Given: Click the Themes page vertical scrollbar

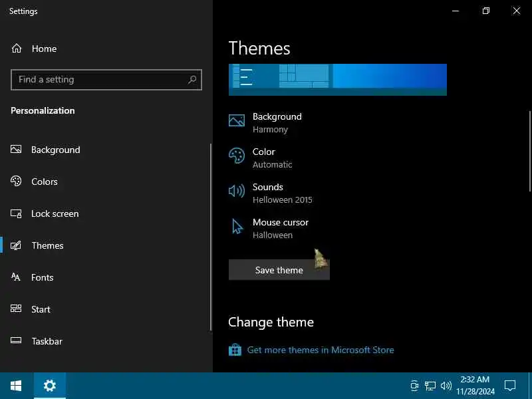Looking at the screenshot, I should [x=529, y=151].
